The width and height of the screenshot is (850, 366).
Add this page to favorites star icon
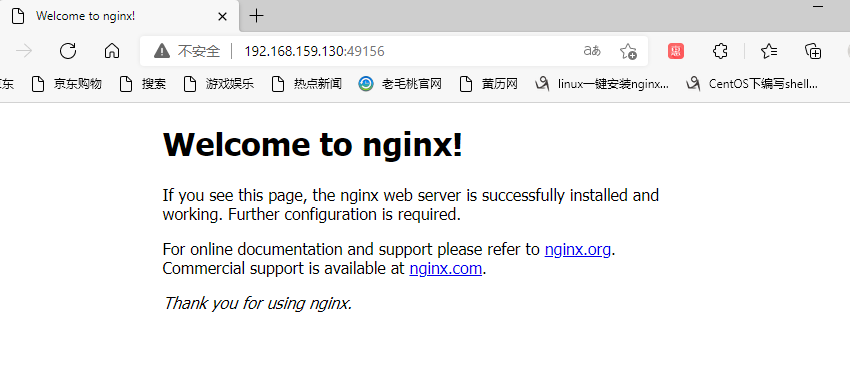point(628,51)
